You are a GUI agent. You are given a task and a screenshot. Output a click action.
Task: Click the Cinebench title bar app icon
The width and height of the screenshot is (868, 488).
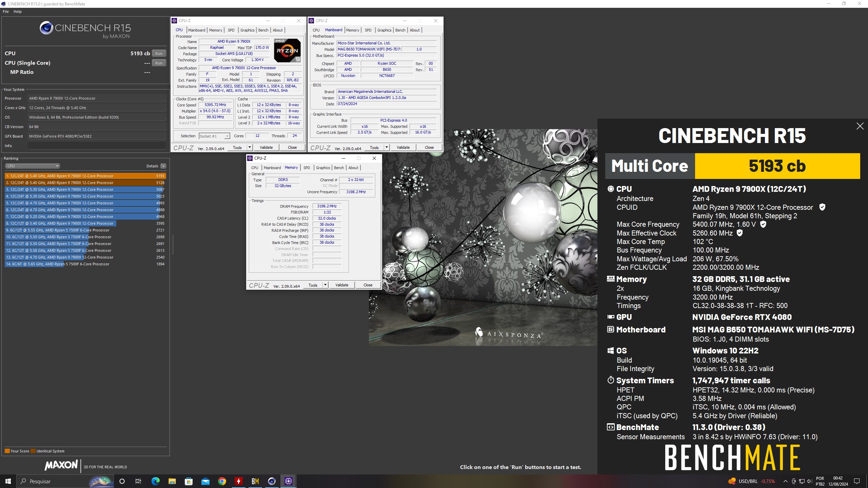pos(4,4)
